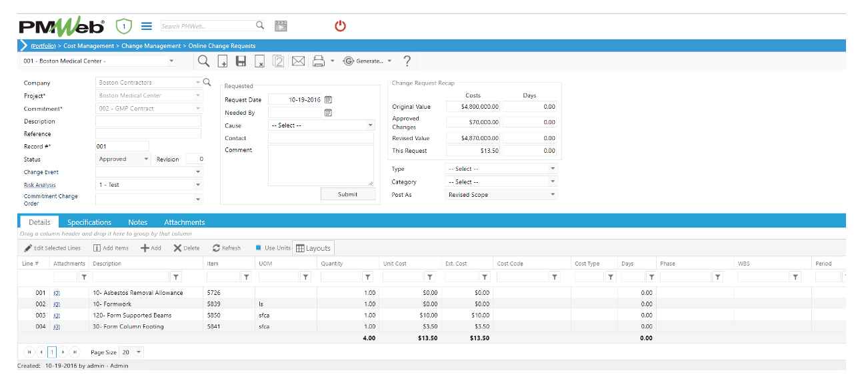The height and width of the screenshot is (383, 868).
Task: Open the print options dropdown arrow
Action: click(x=332, y=61)
